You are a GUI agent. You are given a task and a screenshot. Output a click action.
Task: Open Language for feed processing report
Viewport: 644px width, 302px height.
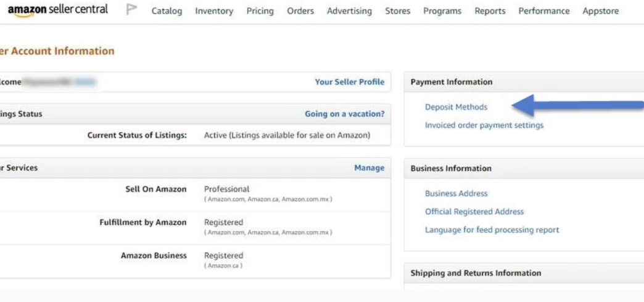click(x=492, y=230)
